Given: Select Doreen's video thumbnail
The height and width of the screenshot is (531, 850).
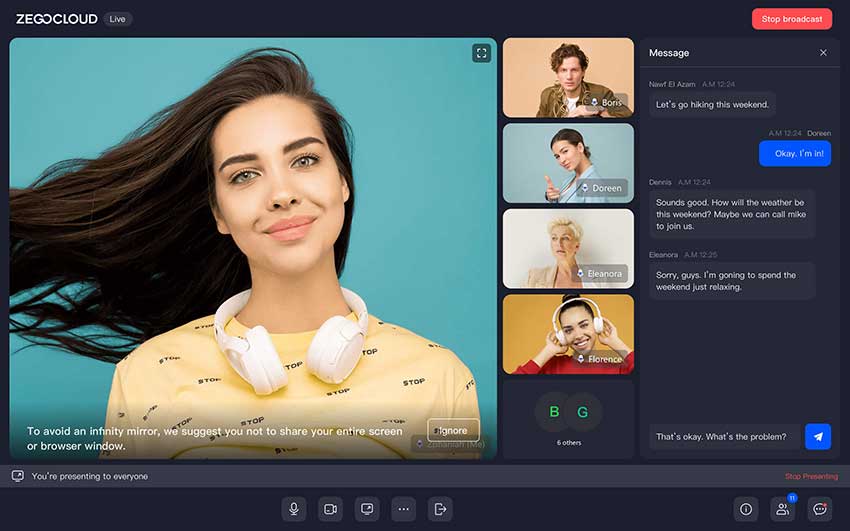Looking at the screenshot, I should (x=568, y=163).
